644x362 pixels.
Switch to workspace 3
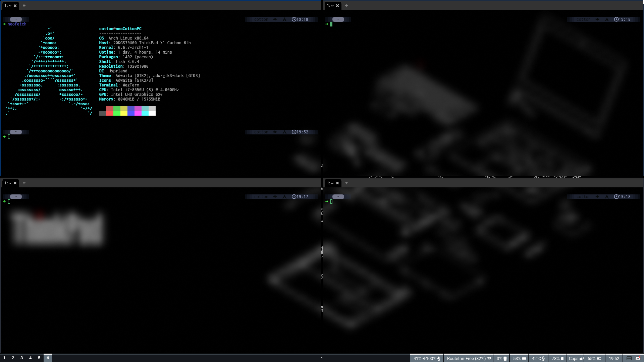click(x=22, y=358)
